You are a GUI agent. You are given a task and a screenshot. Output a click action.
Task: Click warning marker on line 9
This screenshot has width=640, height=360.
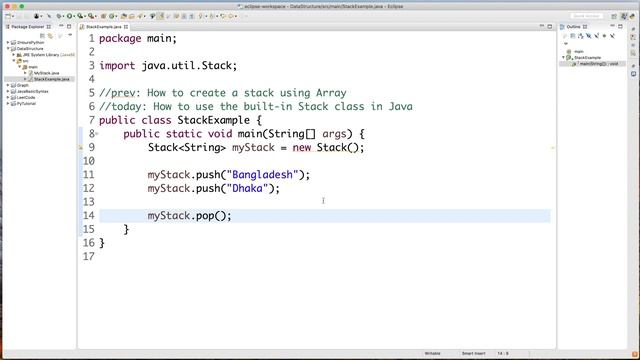[80, 147]
